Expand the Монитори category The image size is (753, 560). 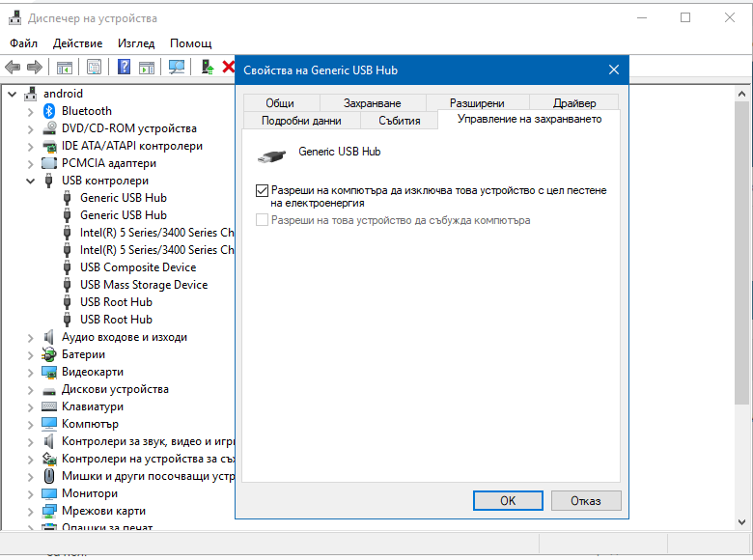point(31,494)
